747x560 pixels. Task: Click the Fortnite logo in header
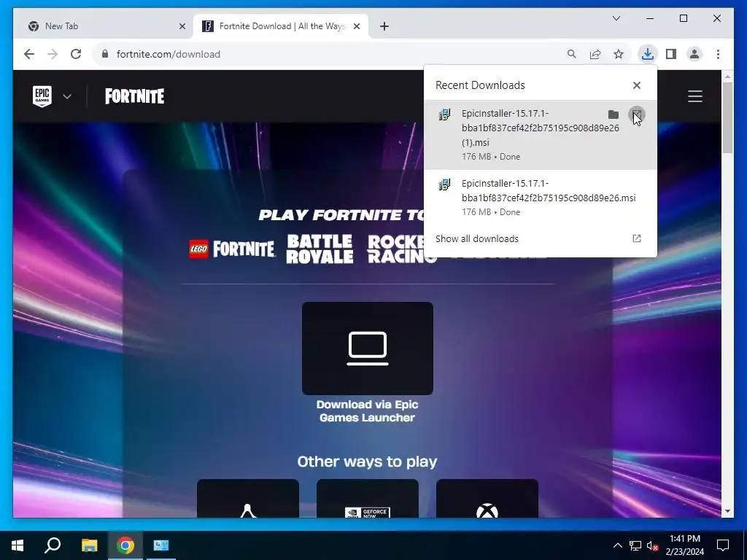coord(135,96)
